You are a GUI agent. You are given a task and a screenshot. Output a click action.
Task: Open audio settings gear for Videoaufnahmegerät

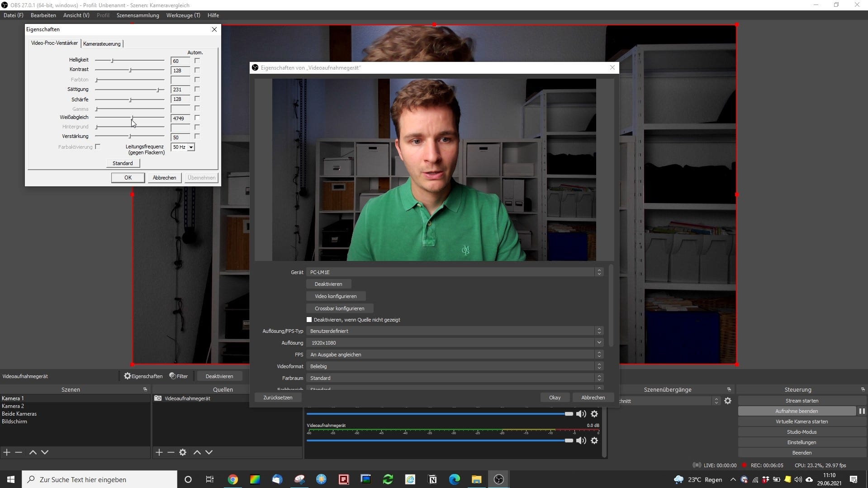[x=594, y=441]
